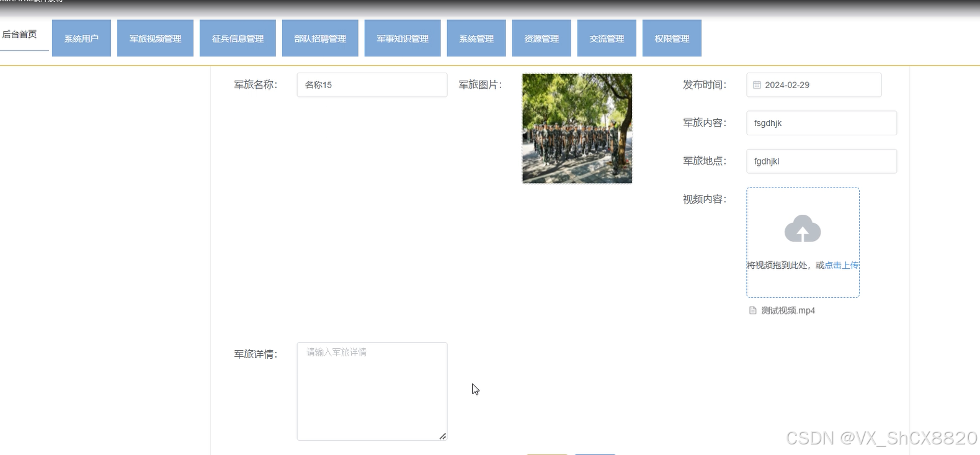
Task: Click the textarea resize handle
Action: coord(442,436)
